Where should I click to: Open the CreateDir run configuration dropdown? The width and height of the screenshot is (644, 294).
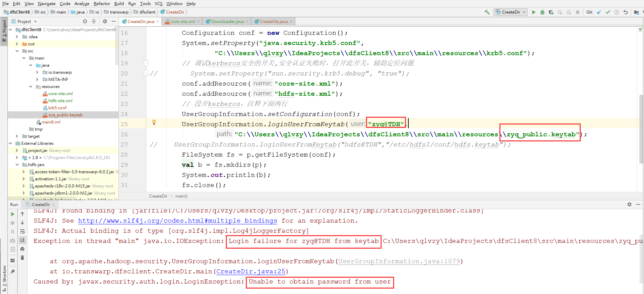[x=511, y=12]
